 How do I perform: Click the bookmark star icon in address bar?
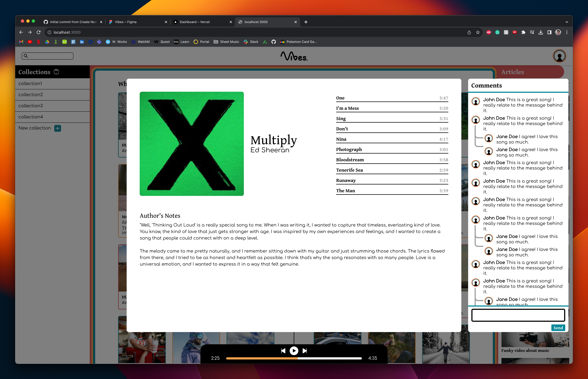tap(478, 32)
